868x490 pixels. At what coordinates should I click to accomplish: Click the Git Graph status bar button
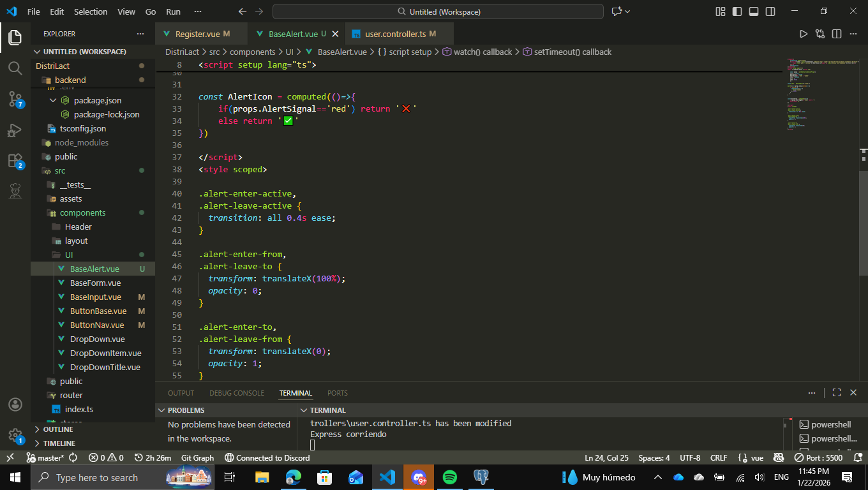click(x=197, y=457)
